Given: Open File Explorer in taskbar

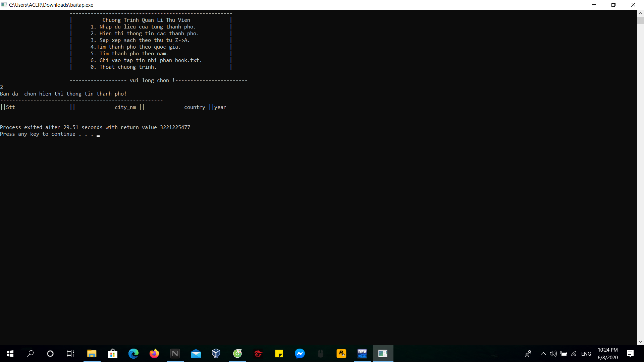Looking at the screenshot, I should click(x=92, y=354).
